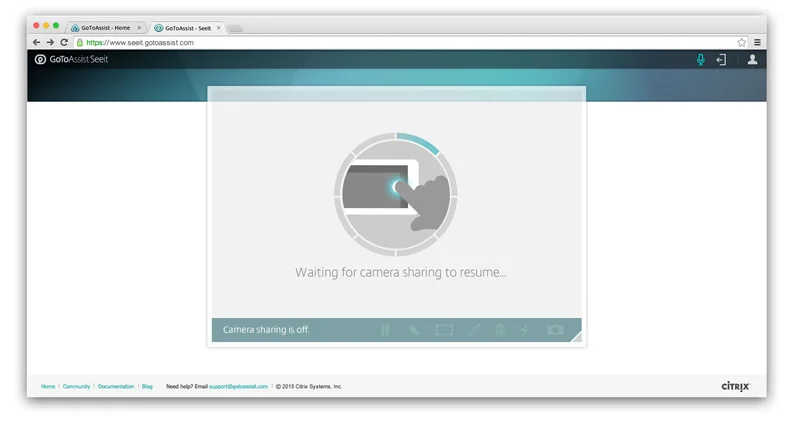Click the browser forward arrow
Screen dimensions: 793x425
pos(50,42)
